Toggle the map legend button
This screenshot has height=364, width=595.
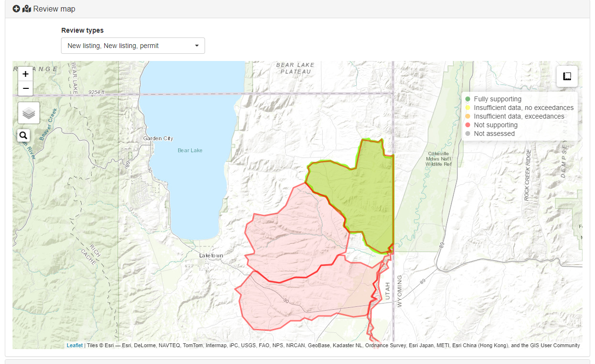(x=567, y=76)
